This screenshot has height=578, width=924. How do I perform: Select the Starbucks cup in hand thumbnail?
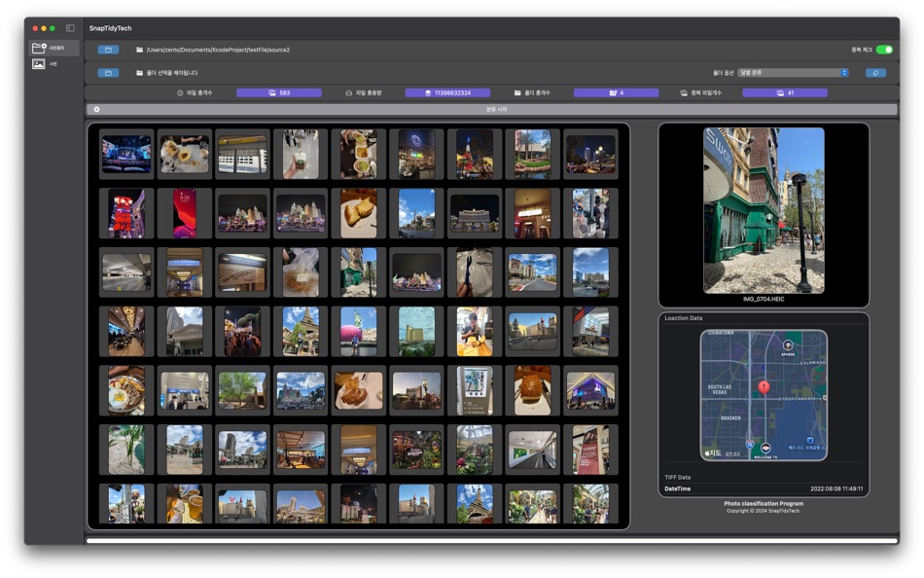tap(301, 155)
